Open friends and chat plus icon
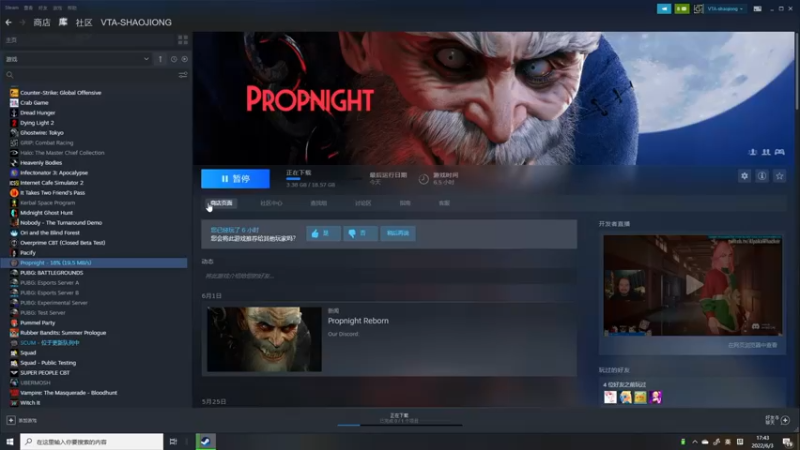The height and width of the screenshot is (450, 800). (x=785, y=420)
